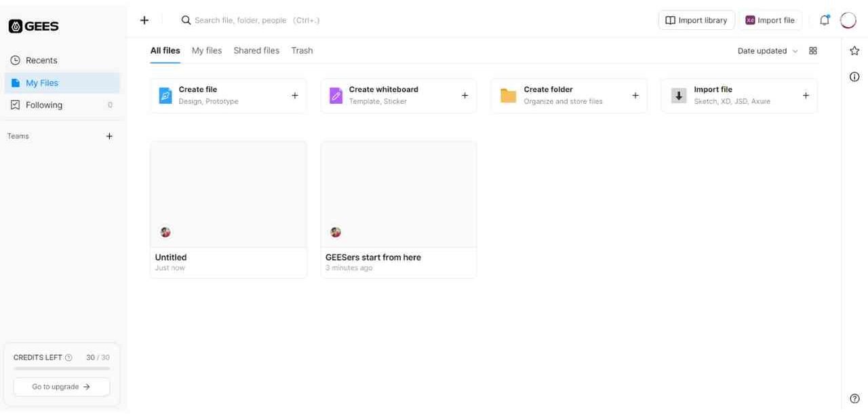Screen dimensions: 868x414
Task: Click the GEES logo icon
Action: coord(15,25)
